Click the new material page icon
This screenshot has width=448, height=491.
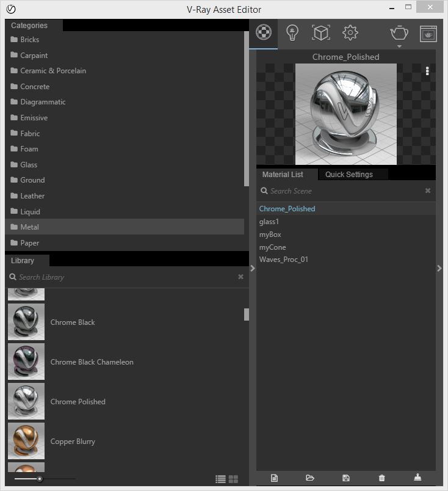pyautogui.click(x=274, y=478)
